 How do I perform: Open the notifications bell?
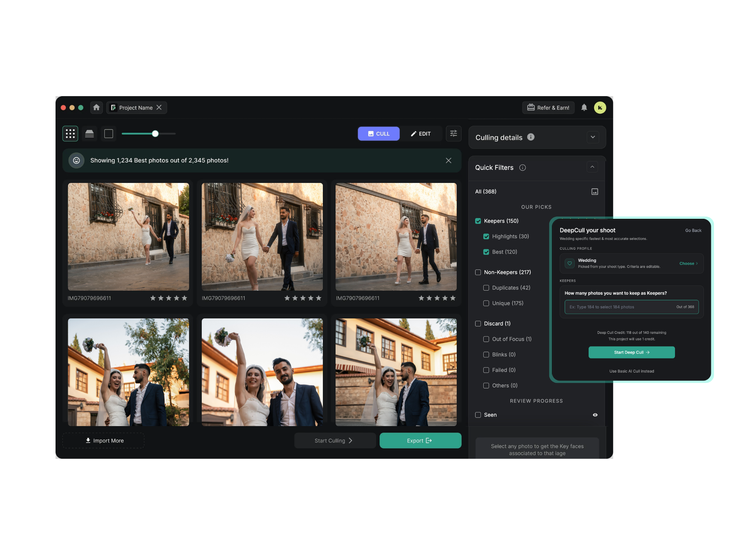tap(584, 107)
